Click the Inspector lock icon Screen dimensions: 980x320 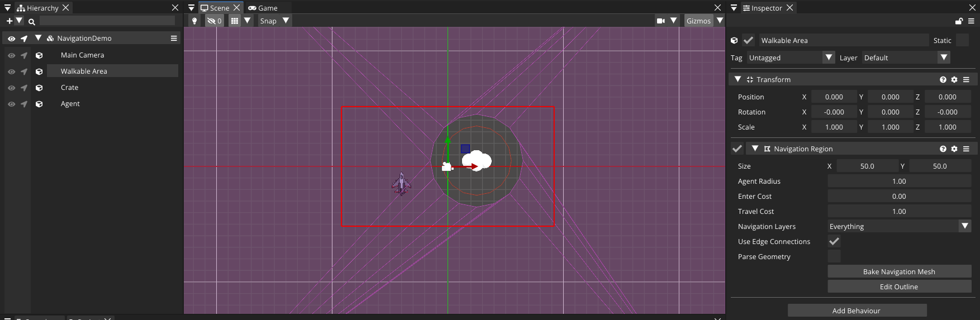tap(959, 21)
